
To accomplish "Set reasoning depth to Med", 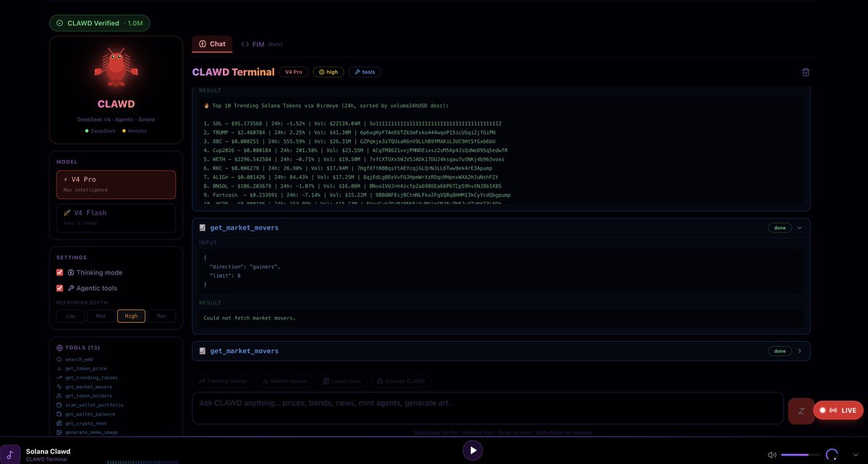I will [x=101, y=316].
